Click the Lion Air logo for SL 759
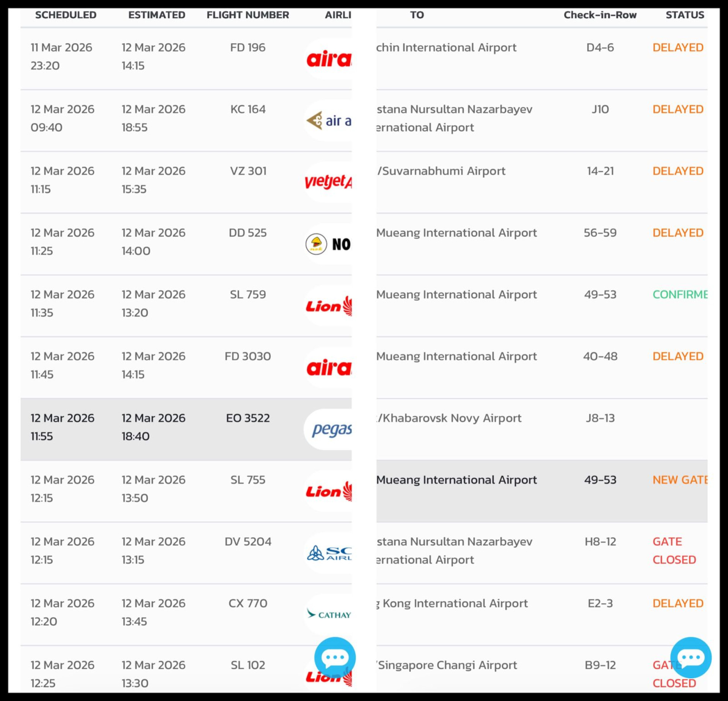This screenshot has width=728, height=701. pyautogui.click(x=329, y=306)
